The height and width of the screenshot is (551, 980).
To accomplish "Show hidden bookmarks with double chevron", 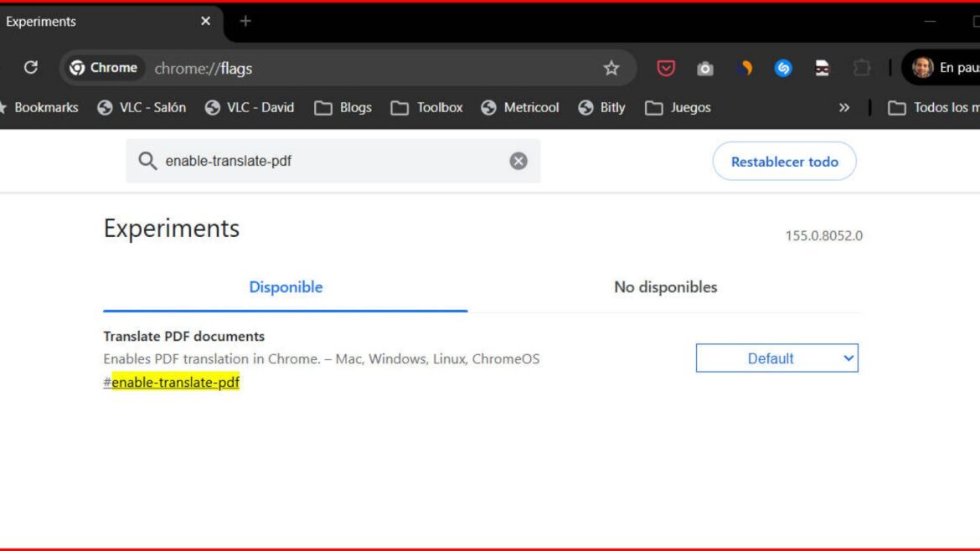I will pyautogui.click(x=844, y=107).
